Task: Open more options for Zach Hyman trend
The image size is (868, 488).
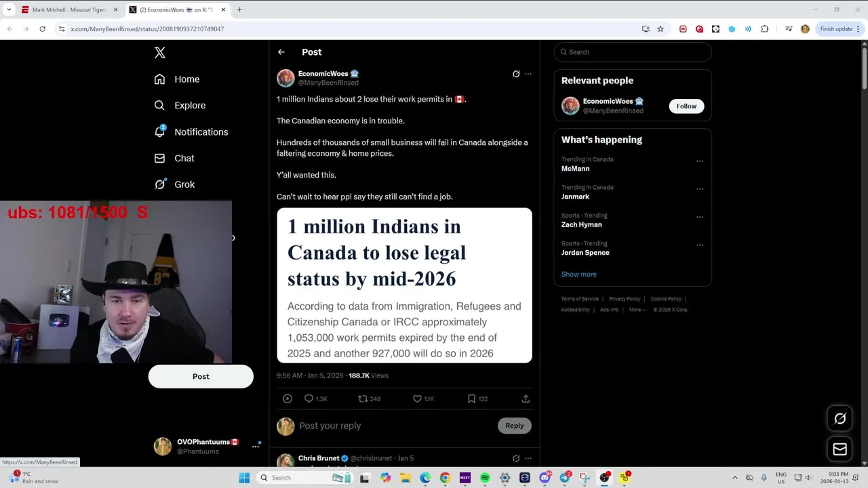Action: pyautogui.click(x=700, y=218)
